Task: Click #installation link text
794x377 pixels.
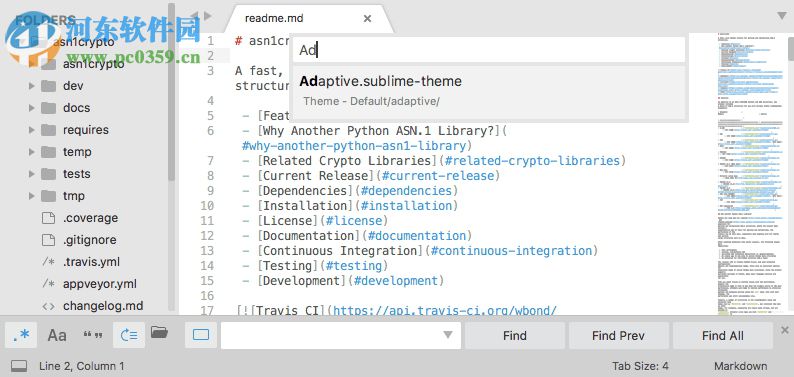Action: tap(406, 206)
